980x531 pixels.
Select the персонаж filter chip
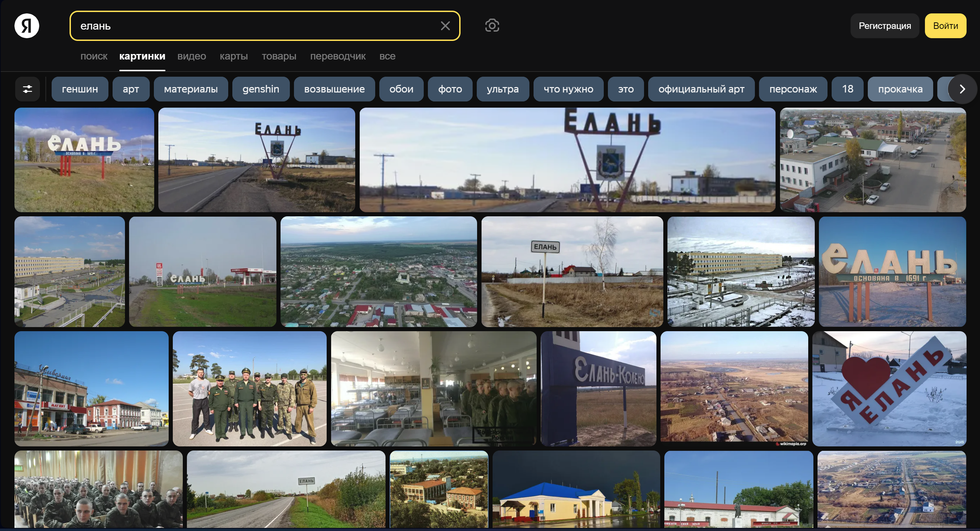click(x=792, y=89)
